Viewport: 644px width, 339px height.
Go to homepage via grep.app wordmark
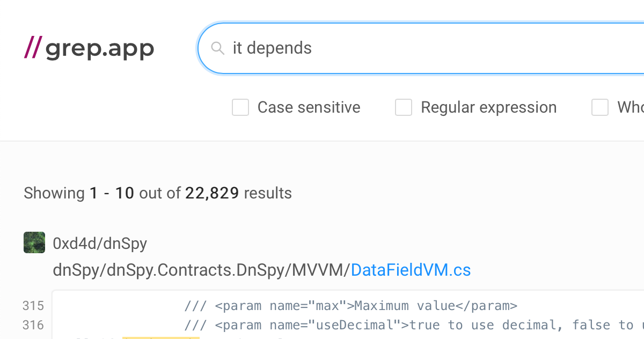click(x=100, y=49)
